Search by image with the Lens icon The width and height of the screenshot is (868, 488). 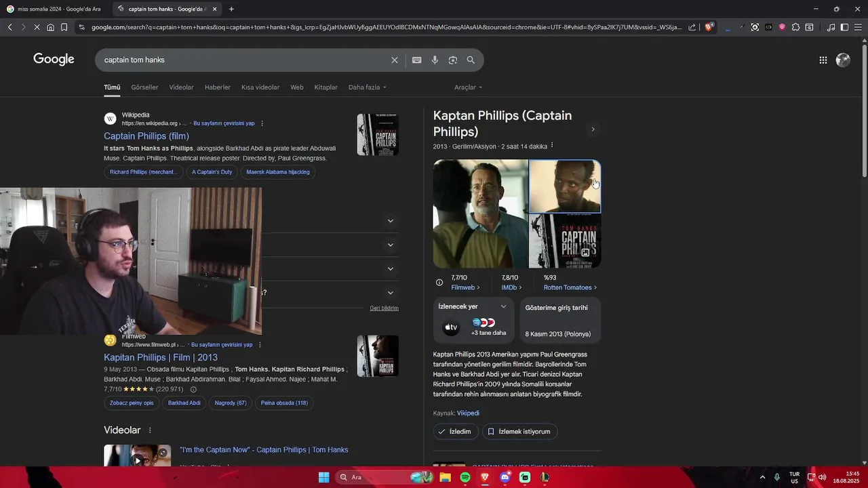tap(453, 60)
